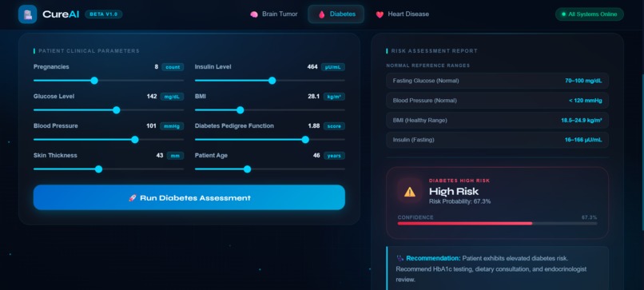The width and height of the screenshot is (644, 290).
Task: Click the count unit badge
Action: click(x=173, y=67)
